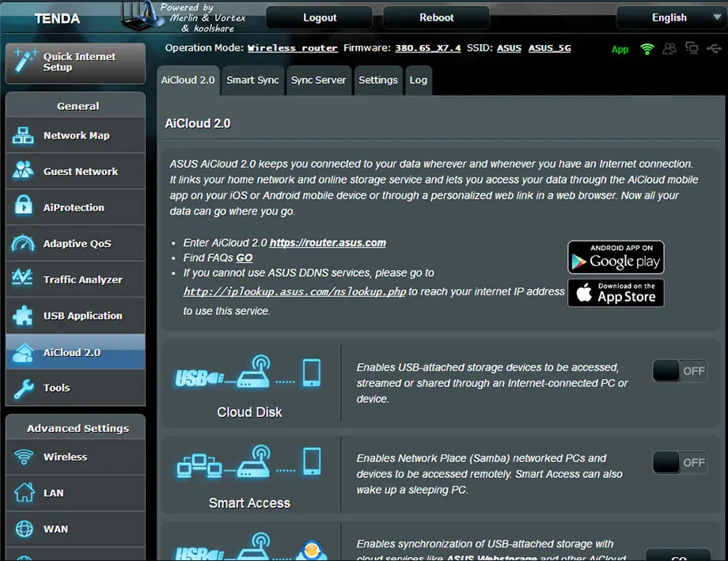The image size is (728, 561).
Task: Enable the Smart Access toggle switch
Action: pyautogui.click(x=680, y=462)
